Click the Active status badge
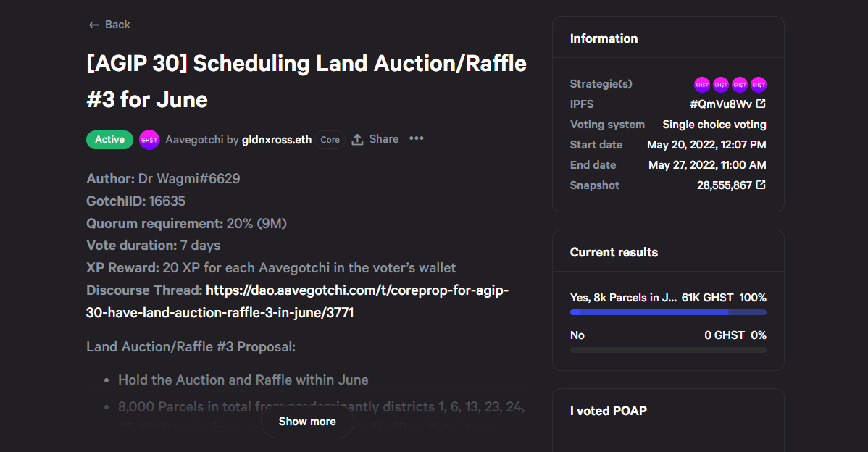Image resolution: width=868 pixels, height=452 pixels. coord(109,139)
